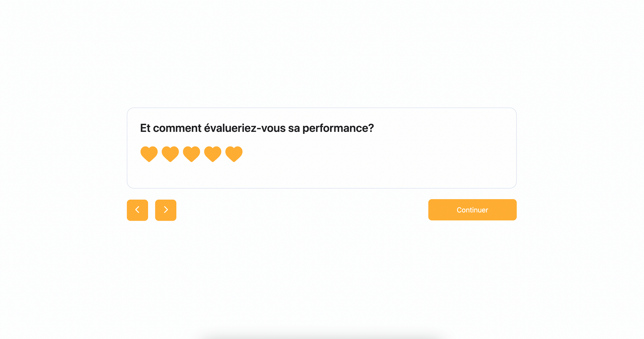644x339 pixels.
Task: Submit your rating via Continuer
Action: pos(472,210)
